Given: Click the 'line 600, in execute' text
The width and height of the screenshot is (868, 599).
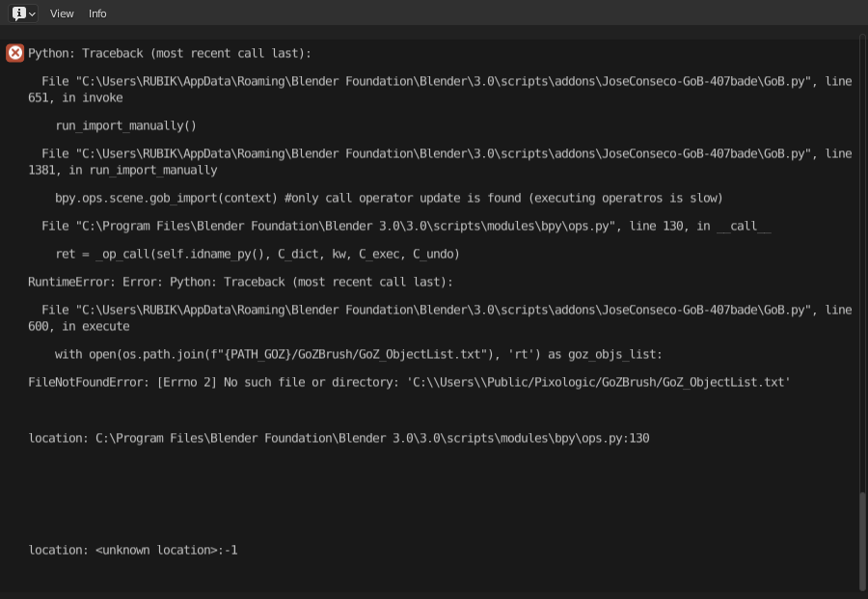Looking at the screenshot, I should tap(79, 326).
